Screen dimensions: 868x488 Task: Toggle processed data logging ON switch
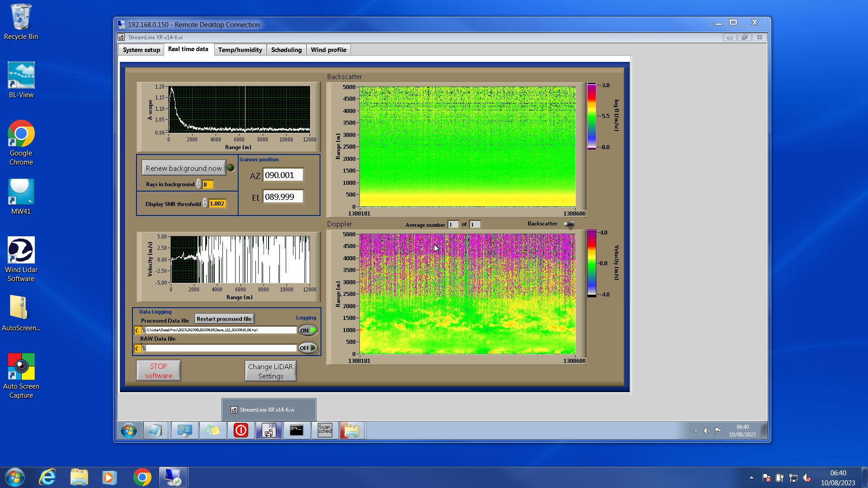(308, 330)
